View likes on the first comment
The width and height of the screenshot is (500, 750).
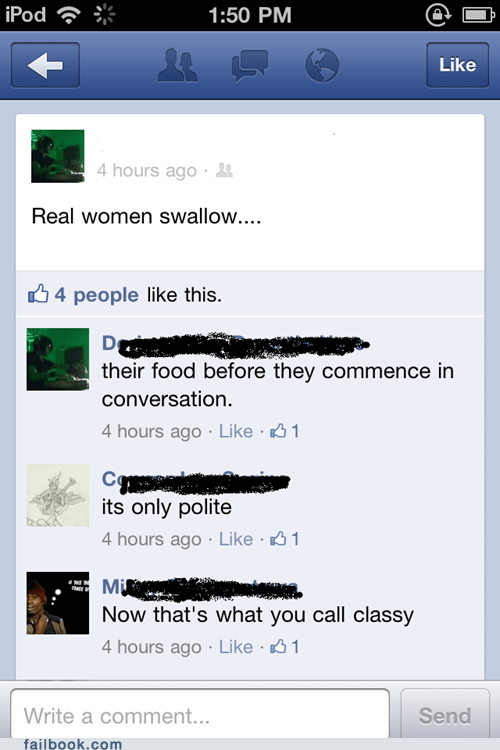(x=285, y=431)
